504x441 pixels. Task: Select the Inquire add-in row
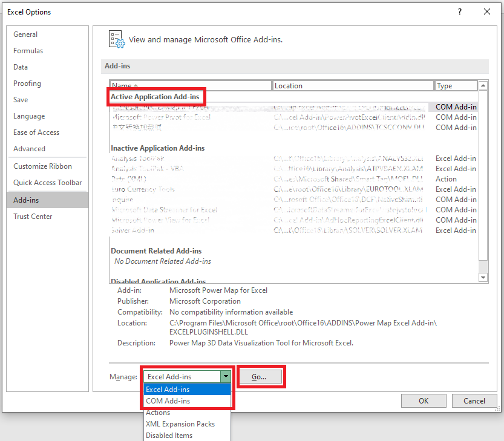(x=293, y=200)
